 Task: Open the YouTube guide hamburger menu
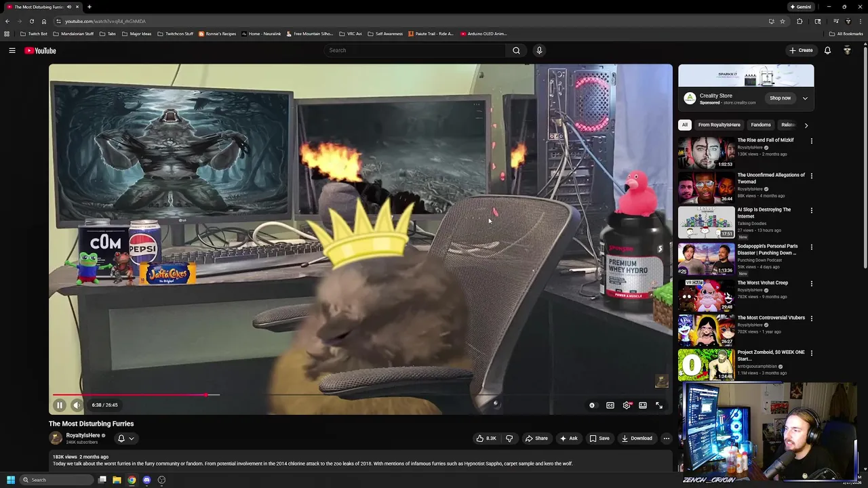(x=12, y=50)
